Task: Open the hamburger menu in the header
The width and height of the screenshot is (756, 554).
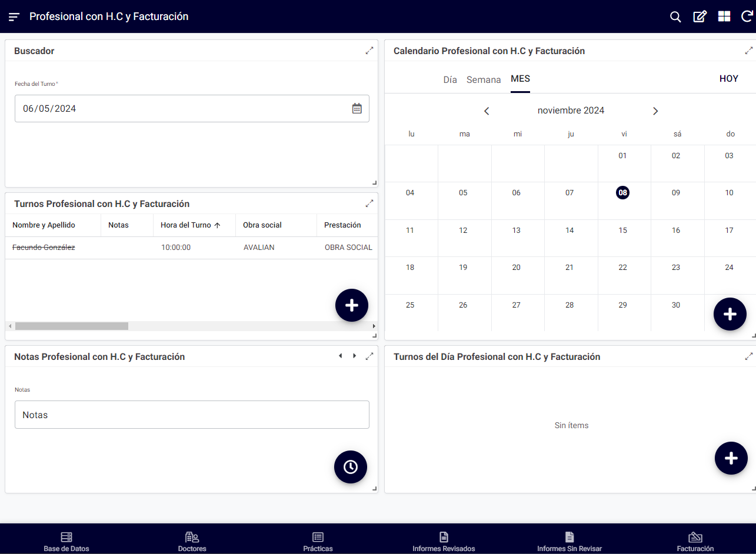Action: pyautogui.click(x=14, y=16)
